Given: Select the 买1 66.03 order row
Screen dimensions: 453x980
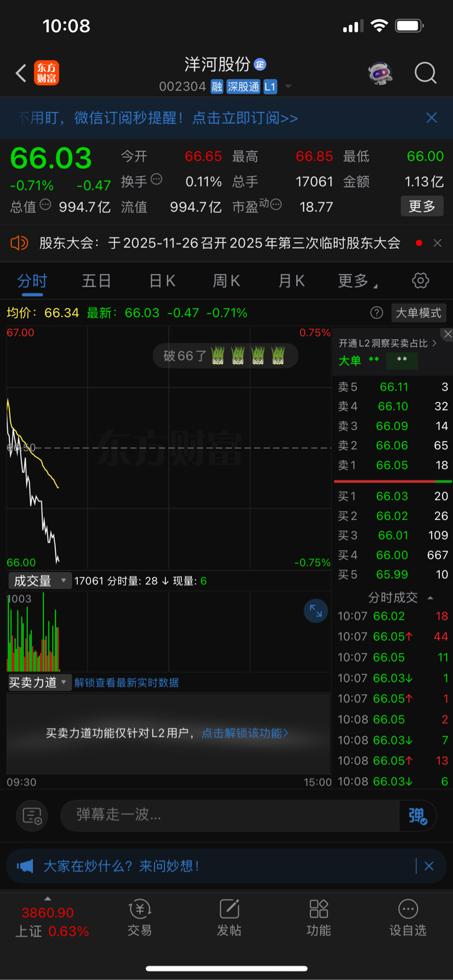Looking at the screenshot, I should [x=393, y=496].
